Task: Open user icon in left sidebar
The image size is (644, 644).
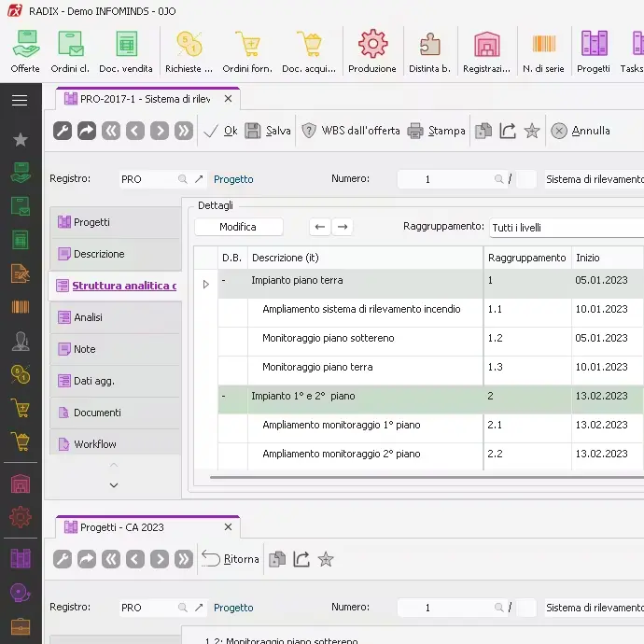Action: click(21, 341)
